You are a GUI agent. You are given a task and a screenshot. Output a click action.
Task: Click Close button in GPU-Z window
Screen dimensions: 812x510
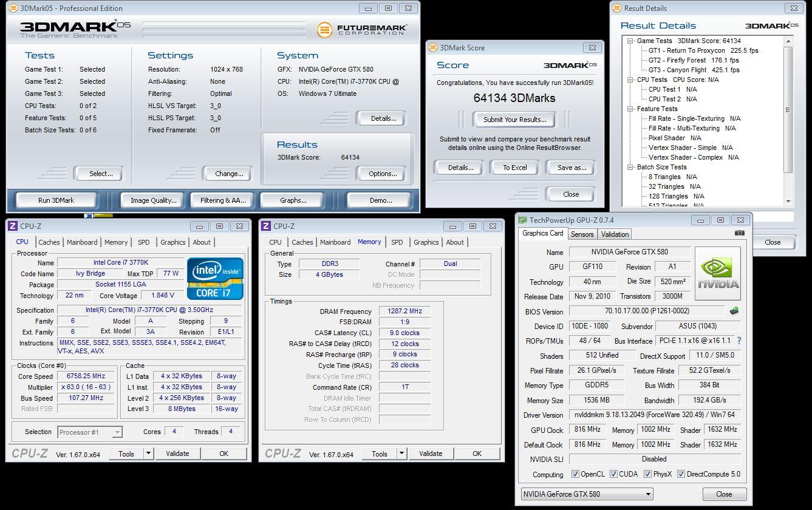point(724,494)
